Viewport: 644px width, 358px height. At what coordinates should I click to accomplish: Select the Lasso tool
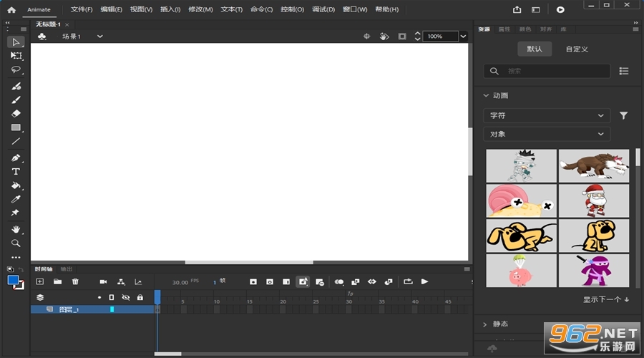[16, 69]
